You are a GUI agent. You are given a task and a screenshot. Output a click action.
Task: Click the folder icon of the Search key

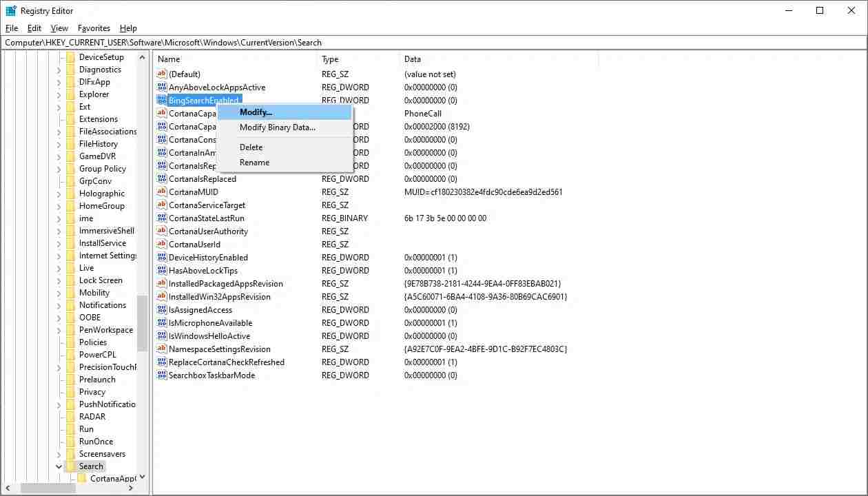[70, 466]
